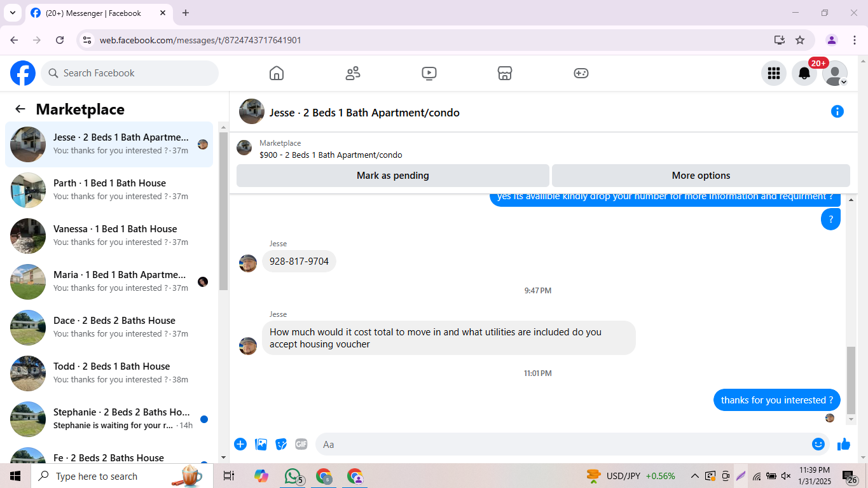
Task: Click the browser address bar URL
Action: 200,40
